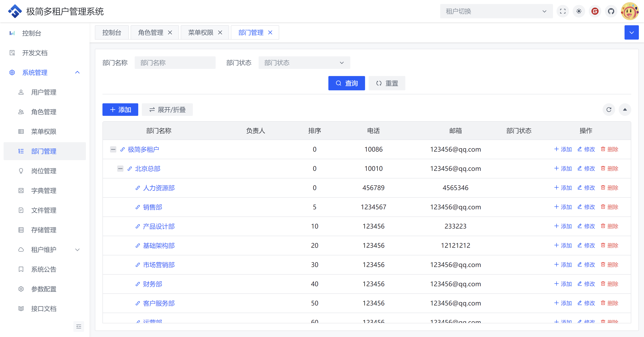Toggle the light/dark theme icon
Image resolution: width=644 pixels, height=337 pixels.
click(579, 11)
